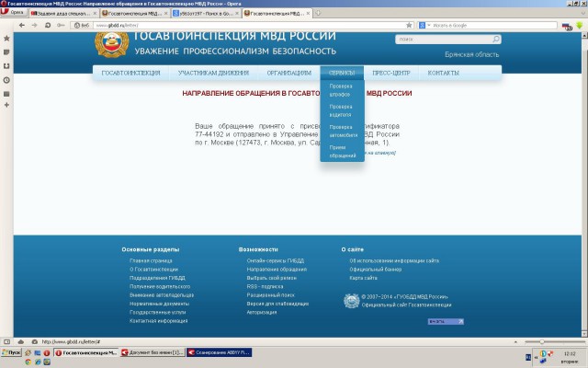Click the Opera Turbo icon in status bar
This screenshot has width=588, height=368.
35,341
